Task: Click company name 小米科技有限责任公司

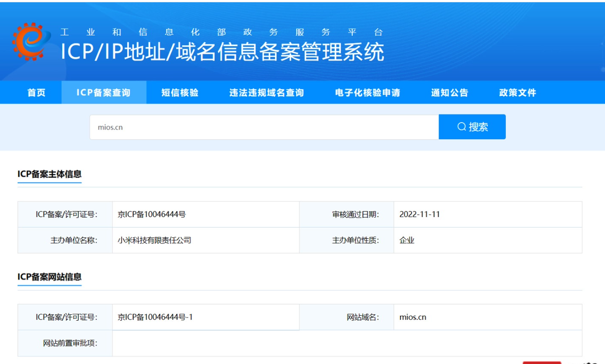Action: (x=154, y=240)
